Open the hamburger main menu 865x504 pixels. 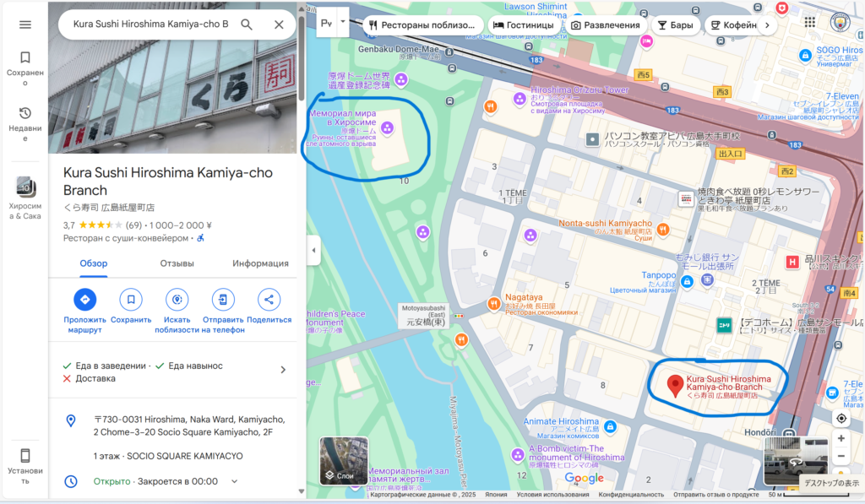25,24
